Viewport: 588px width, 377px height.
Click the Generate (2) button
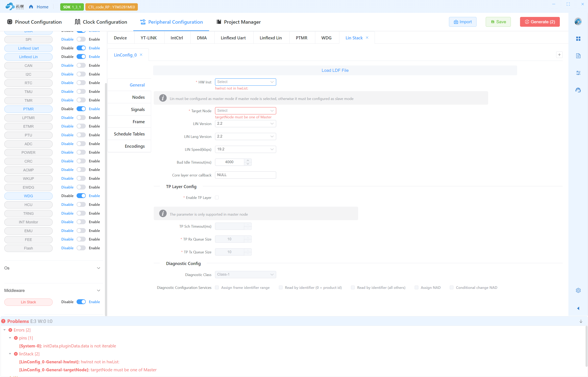pos(540,22)
